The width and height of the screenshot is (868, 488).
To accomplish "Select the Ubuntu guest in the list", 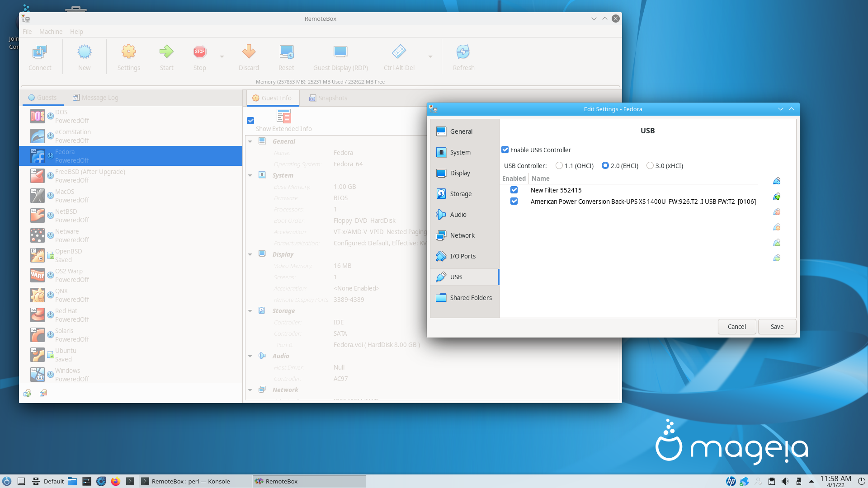I will tap(65, 354).
